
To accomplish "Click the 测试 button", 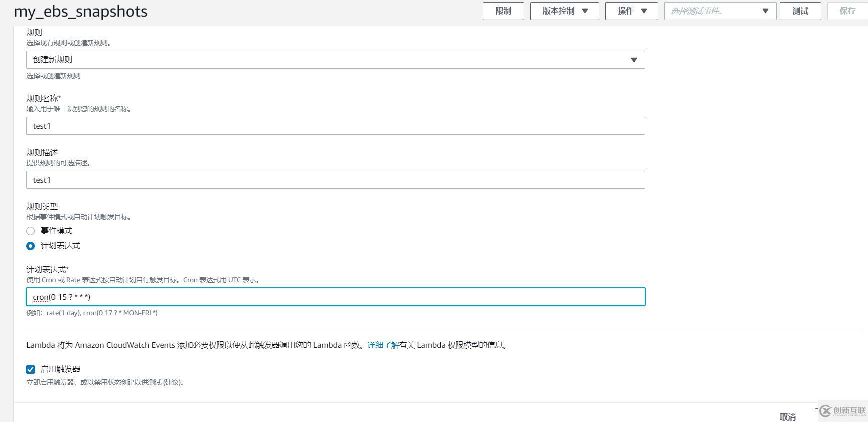I will pyautogui.click(x=800, y=11).
